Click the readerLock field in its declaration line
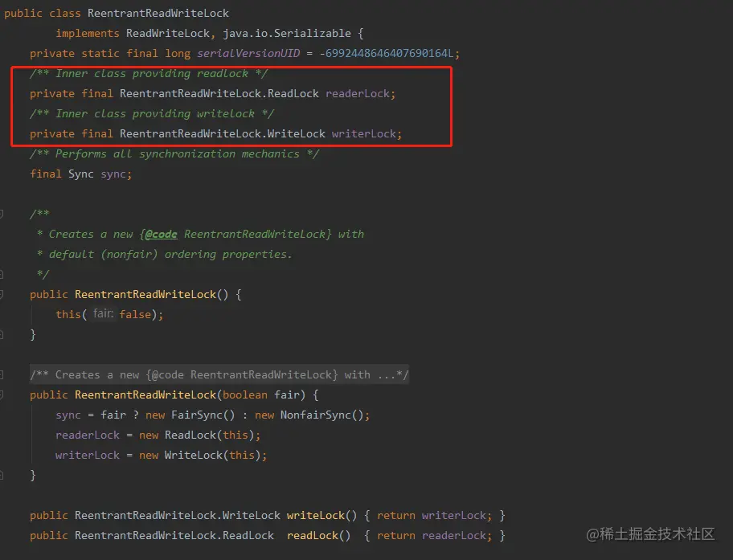The height and width of the screenshot is (560, 733). (x=358, y=93)
